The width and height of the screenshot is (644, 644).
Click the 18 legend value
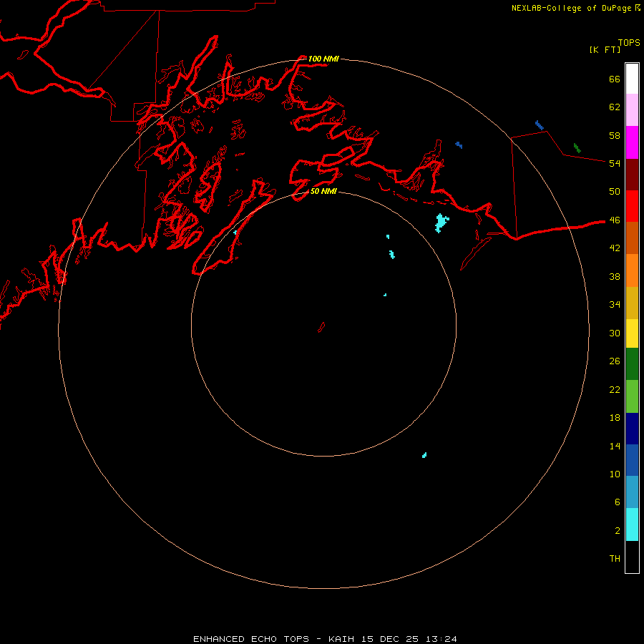[x=615, y=418]
